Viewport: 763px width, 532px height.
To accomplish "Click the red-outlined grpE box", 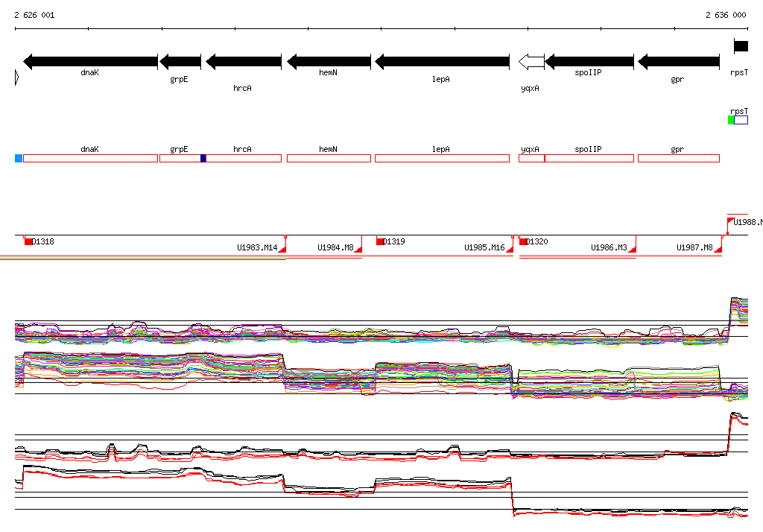I will [180, 158].
